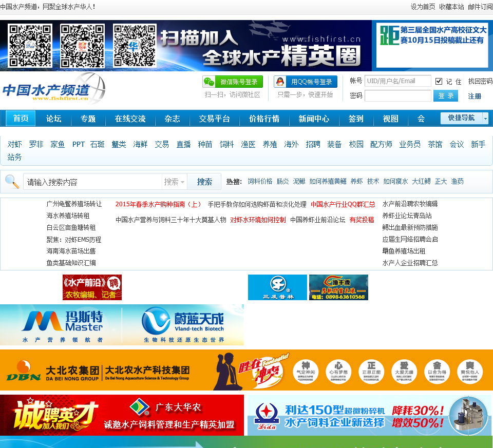This screenshot has height=448, width=493.
Task: Click the green WeChat login icon
Action: [x=208, y=82]
